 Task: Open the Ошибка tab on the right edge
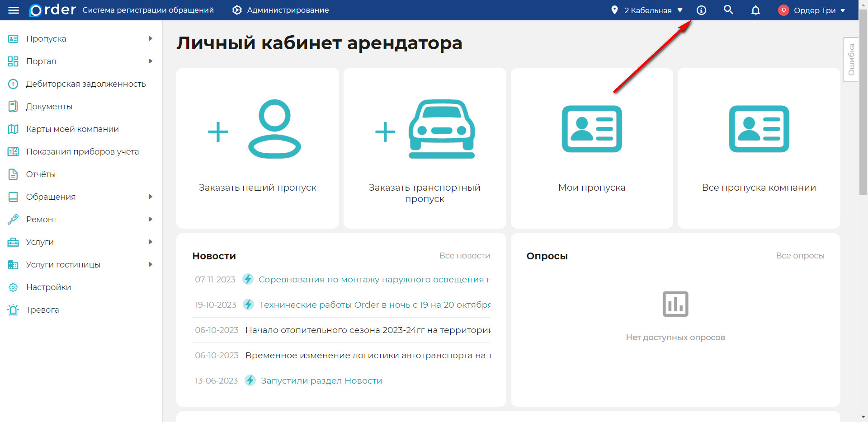pyautogui.click(x=851, y=59)
